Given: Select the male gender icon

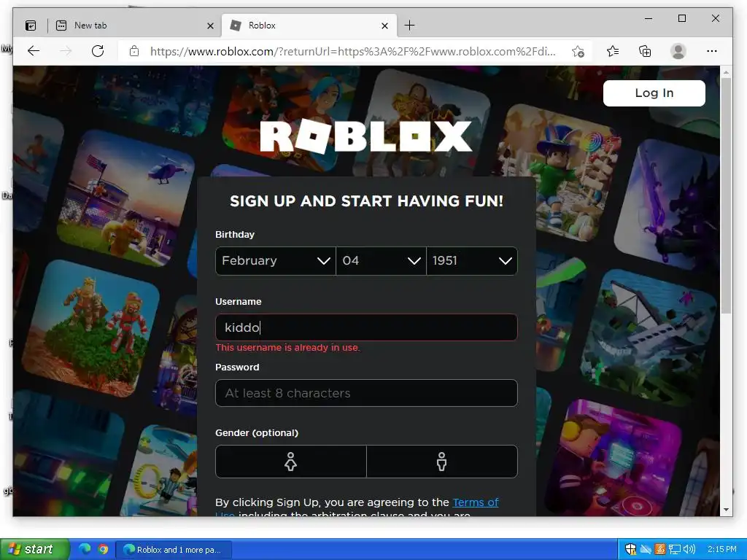Looking at the screenshot, I should (441, 462).
